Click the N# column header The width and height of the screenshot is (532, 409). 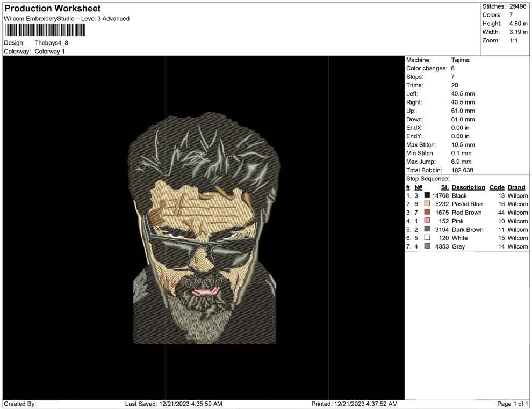click(x=418, y=187)
